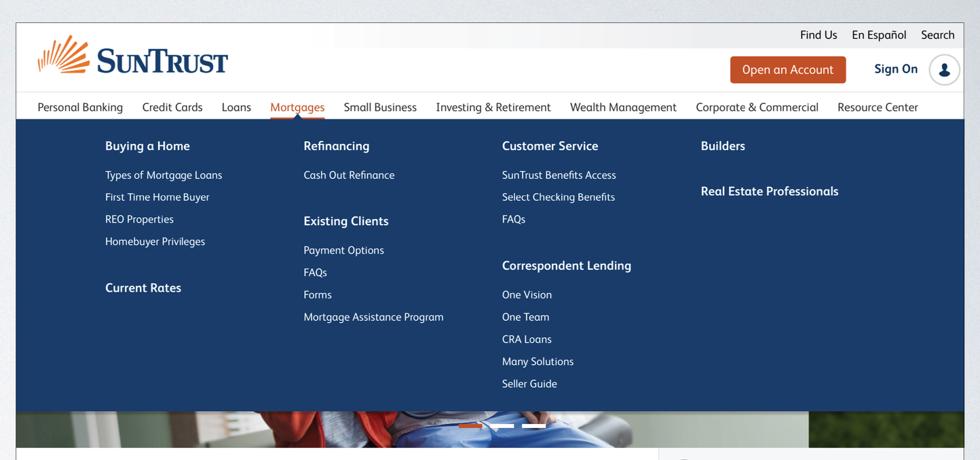This screenshot has width=980, height=460.
Task: Select the second carousel slide indicator
Action: (x=502, y=426)
